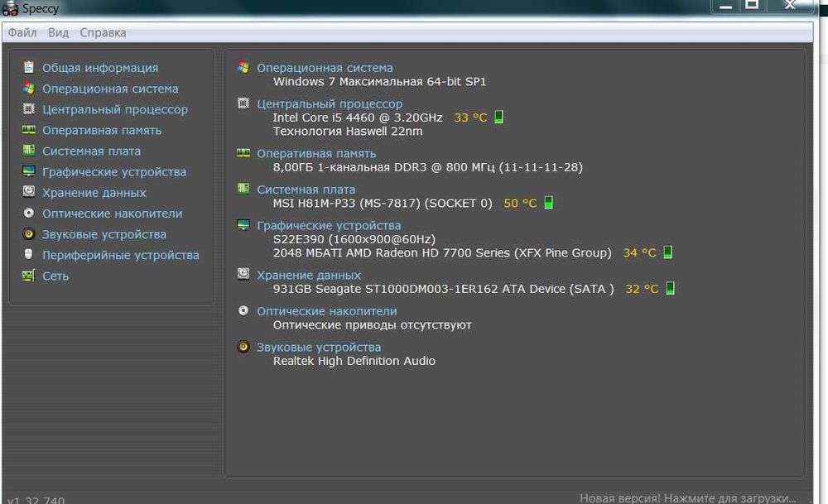Click the disc icon beside sidebar Оптические накопители
The width and height of the screenshot is (828, 504).
[28, 213]
